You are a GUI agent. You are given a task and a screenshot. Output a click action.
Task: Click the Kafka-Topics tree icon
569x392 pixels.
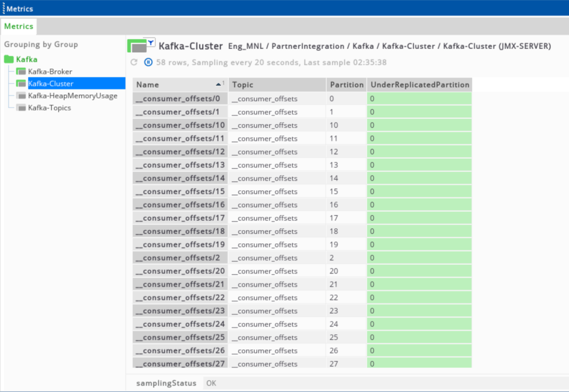coord(21,108)
